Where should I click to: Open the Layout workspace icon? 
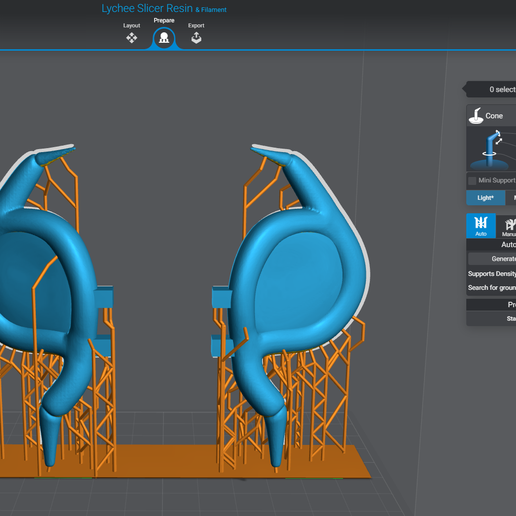click(132, 38)
